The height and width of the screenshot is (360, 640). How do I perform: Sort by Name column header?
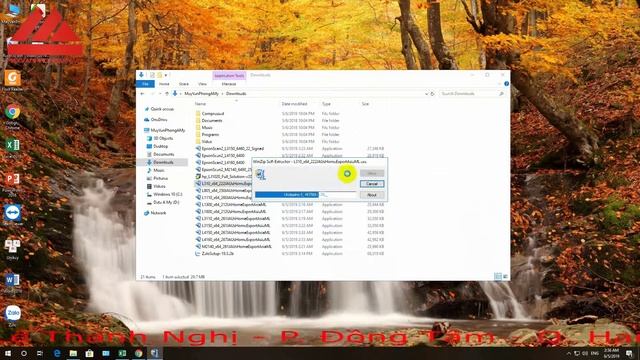pos(200,104)
